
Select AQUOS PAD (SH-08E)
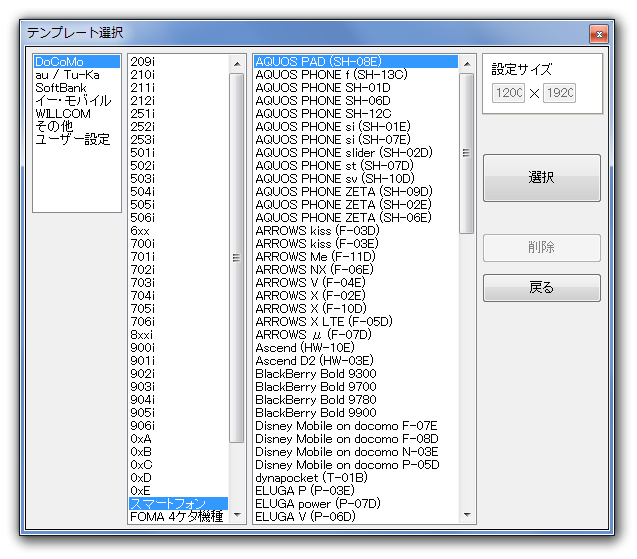click(356, 61)
